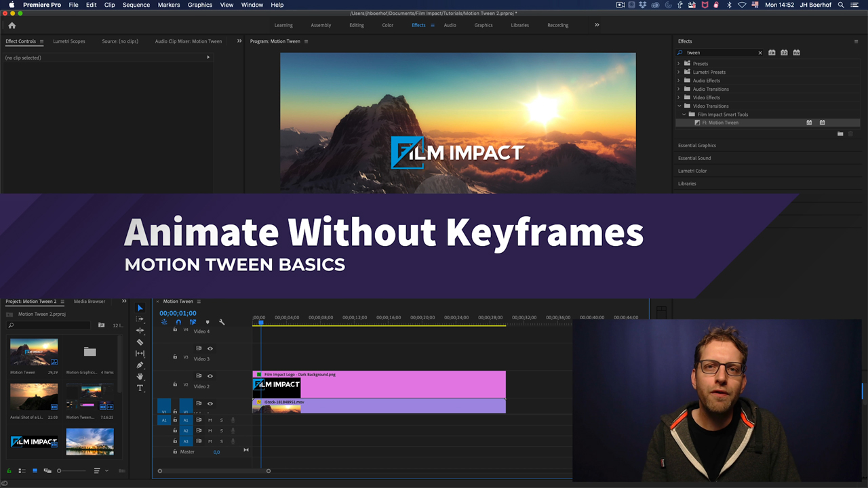Image resolution: width=868 pixels, height=488 pixels.
Task: Select the Type tool
Action: [x=140, y=388]
